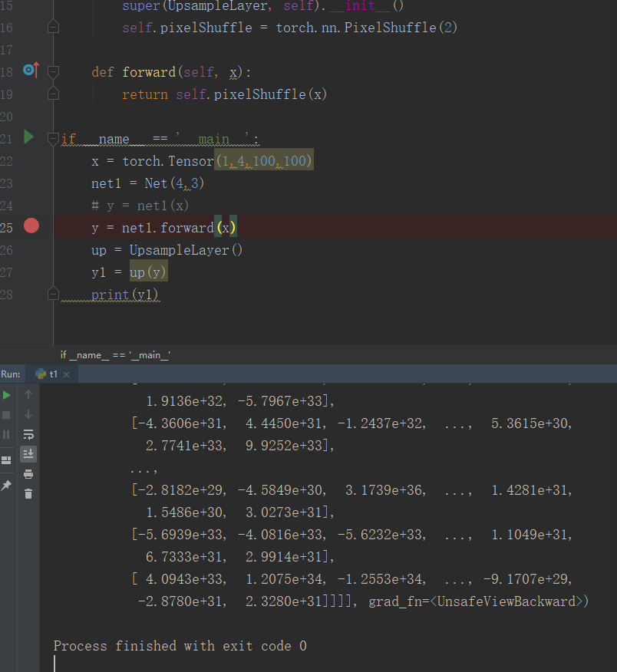The width and height of the screenshot is (617, 672).
Task: Click the up stack trace arrow
Action: click(28, 394)
